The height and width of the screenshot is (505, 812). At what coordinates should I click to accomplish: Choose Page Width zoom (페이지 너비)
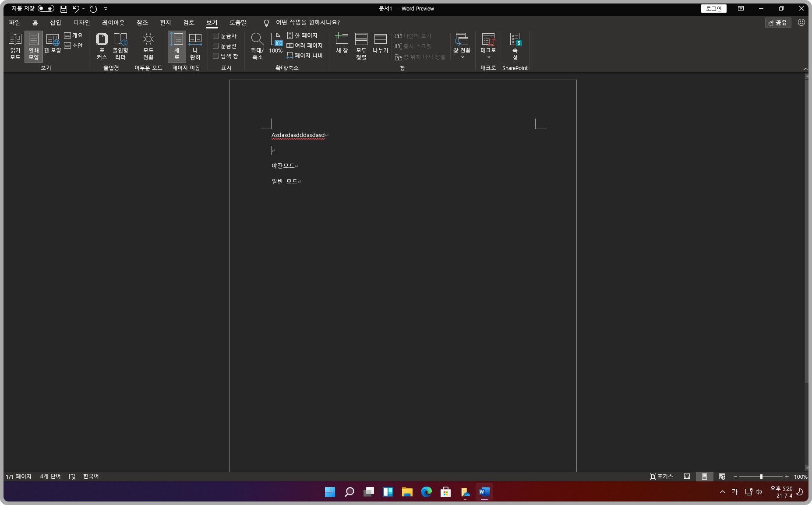coord(305,56)
